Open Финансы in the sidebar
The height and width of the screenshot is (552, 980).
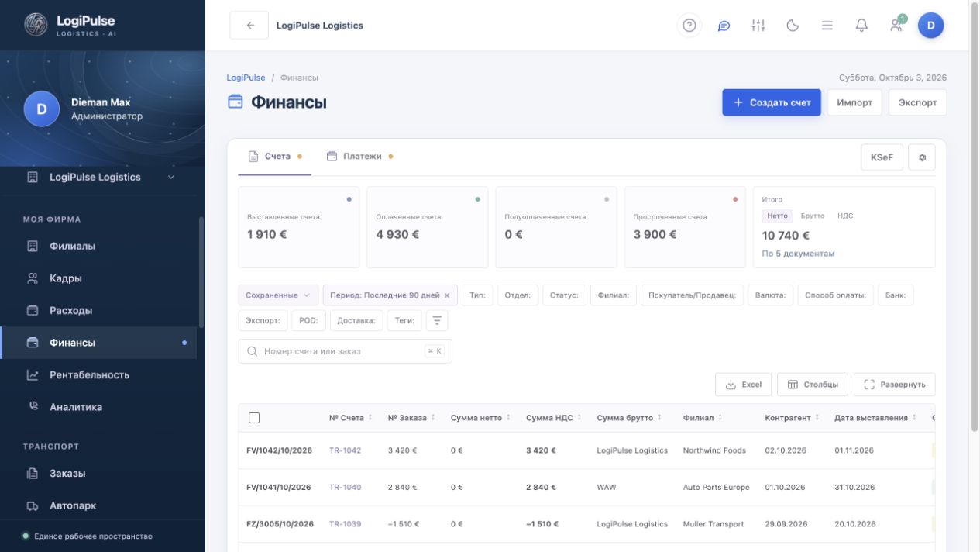pos(98,343)
